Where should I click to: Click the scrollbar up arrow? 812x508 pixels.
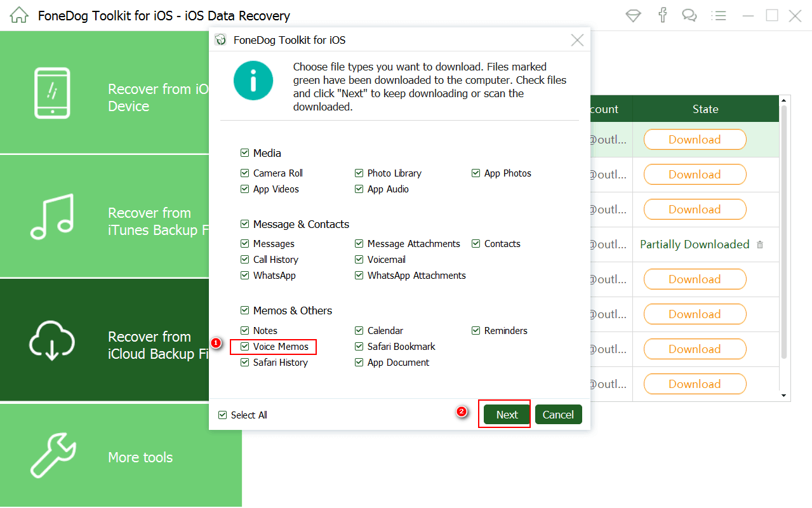[785, 100]
